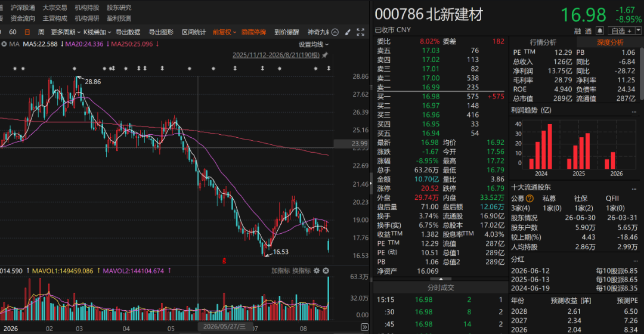This screenshot has height=334, width=644.
Task: Open the 主营构成 tab
Action: pyautogui.click(x=55, y=18)
